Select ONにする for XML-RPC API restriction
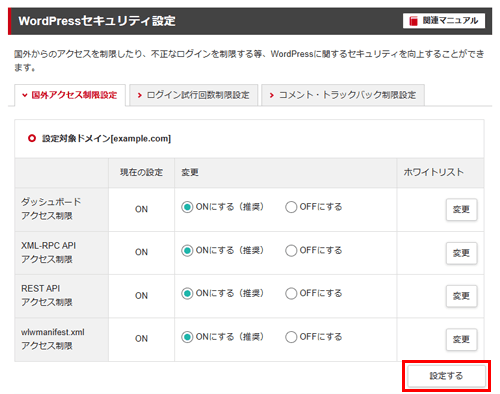Screen dimensions: 500x394 coord(187,250)
